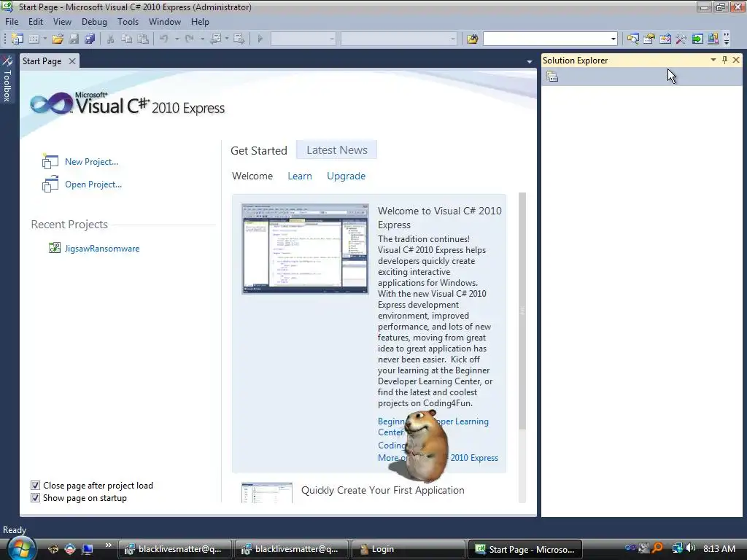Click the Undo arrow icon
This screenshot has height=560, width=747.
164,39
